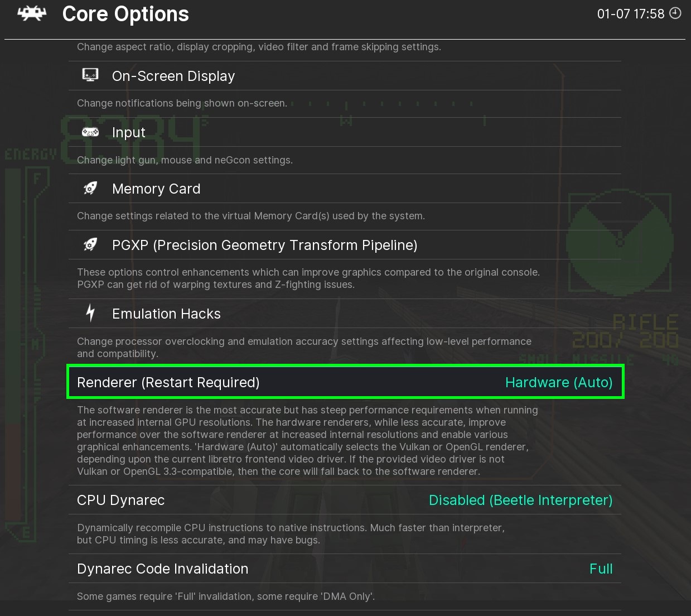
Task: Select the CPU Dynarec option label
Action: (x=121, y=500)
